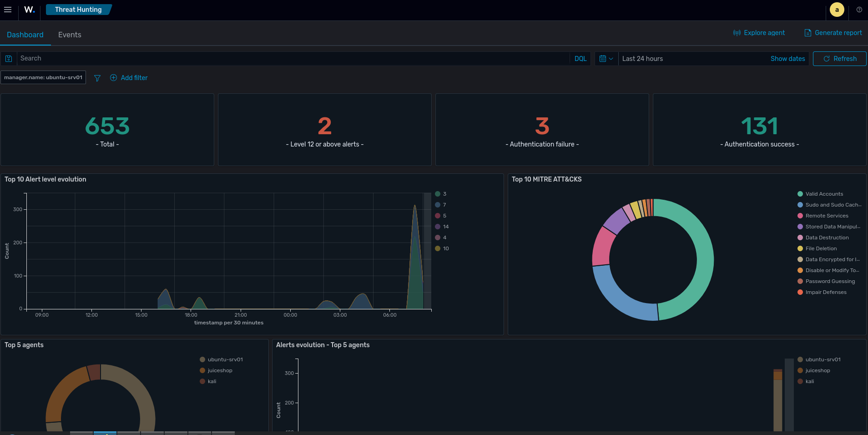Open the hamburger navigation menu

[x=8, y=10]
